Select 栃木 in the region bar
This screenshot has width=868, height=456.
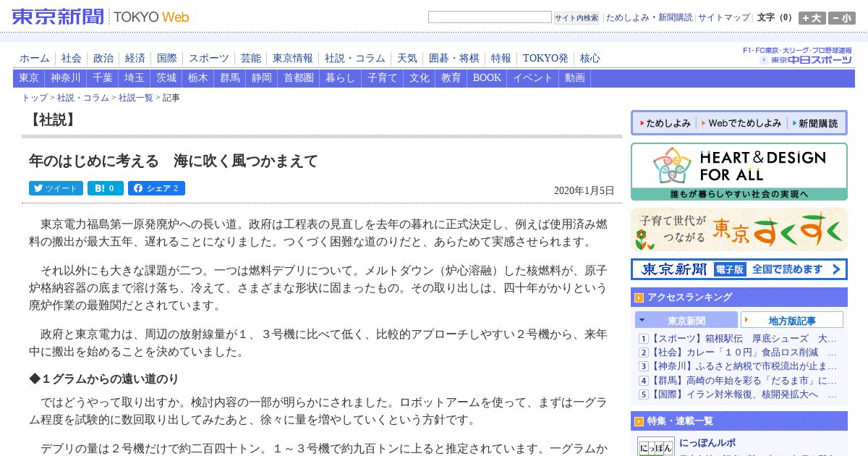[198, 78]
